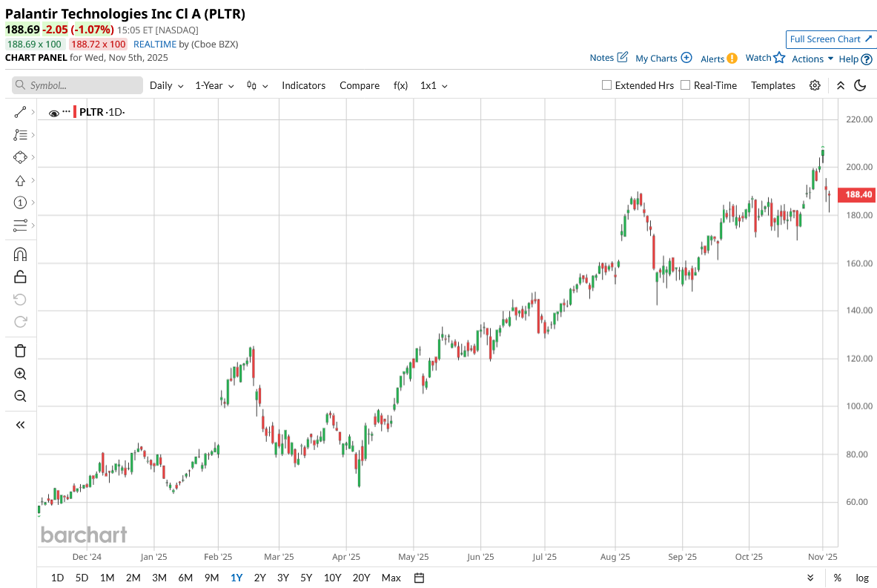Select the trend line drawing tool
The image size is (877, 588).
coord(20,112)
